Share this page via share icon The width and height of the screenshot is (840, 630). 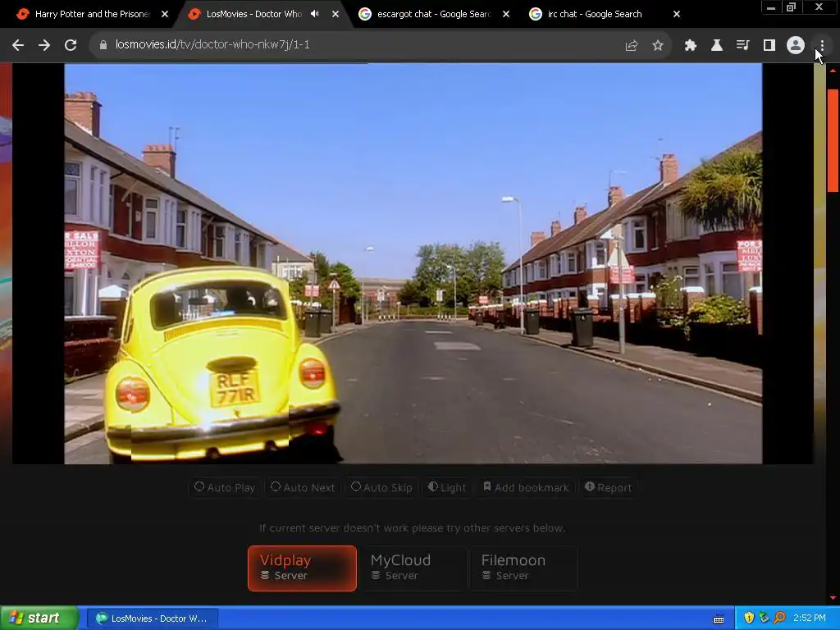(631, 46)
